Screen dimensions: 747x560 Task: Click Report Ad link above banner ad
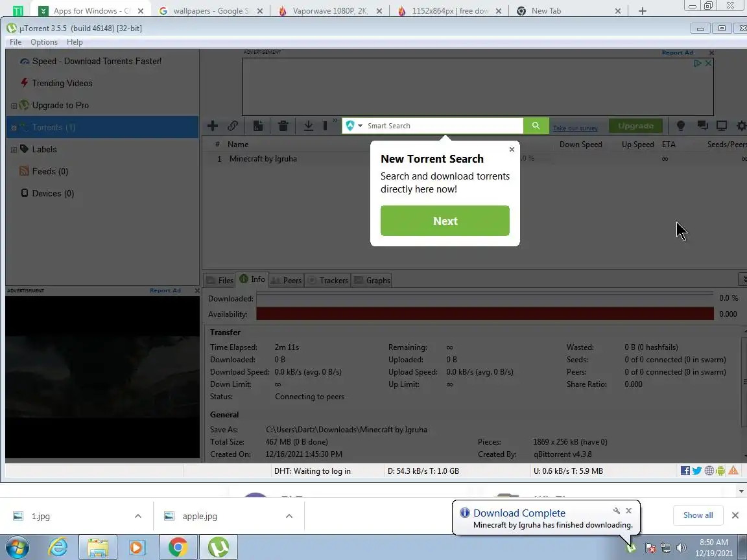click(x=677, y=52)
